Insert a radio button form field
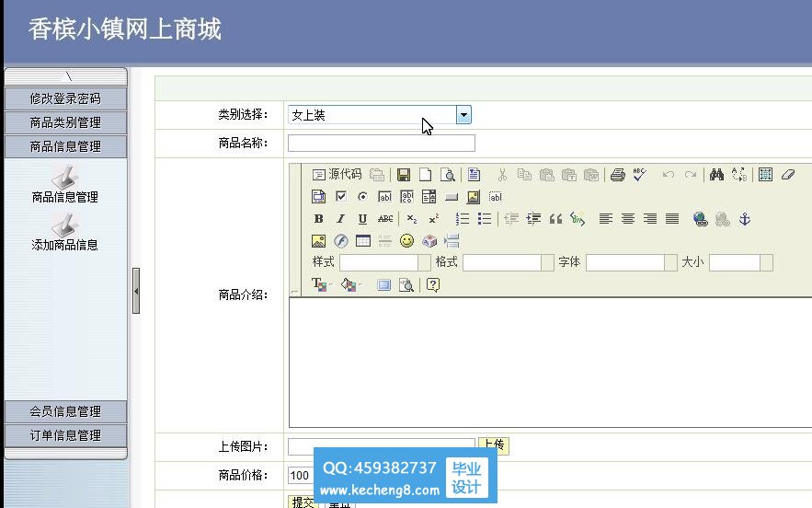The image size is (812, 508). [362, 197]
